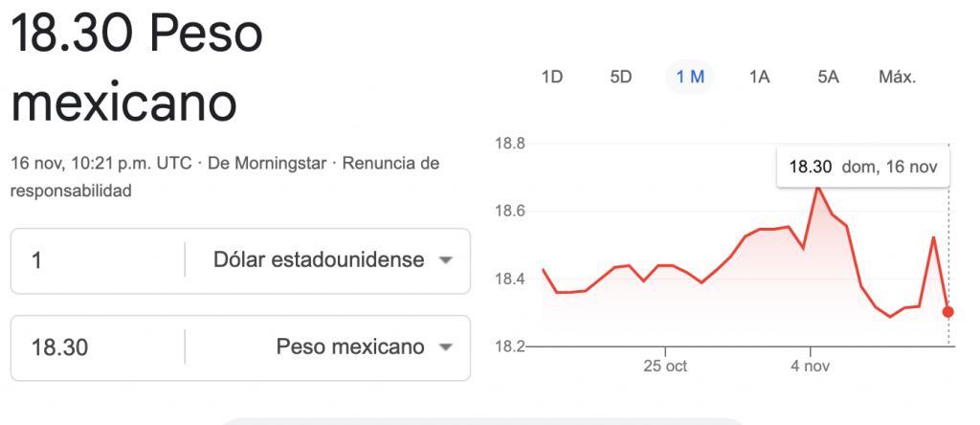
Task: Click the peso amount field showing 18.30
Action: [96, 347]
